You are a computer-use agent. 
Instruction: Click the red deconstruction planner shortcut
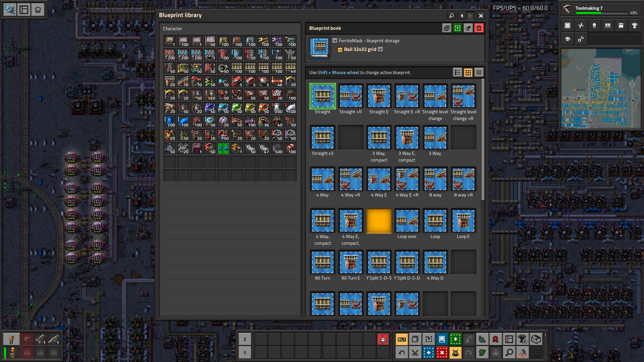[442, 353]
